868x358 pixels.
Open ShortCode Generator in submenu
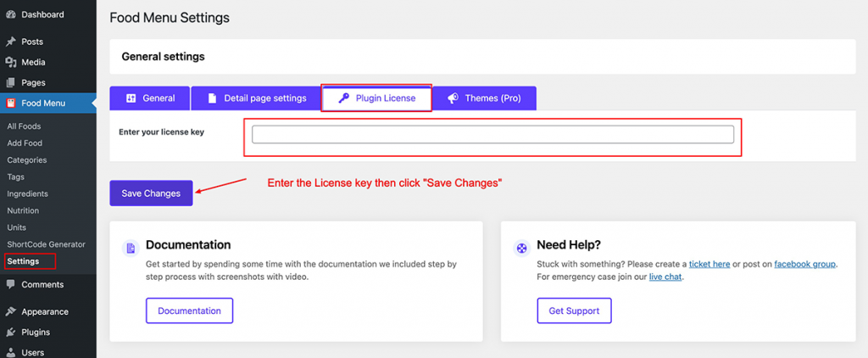tap(46, 244)
